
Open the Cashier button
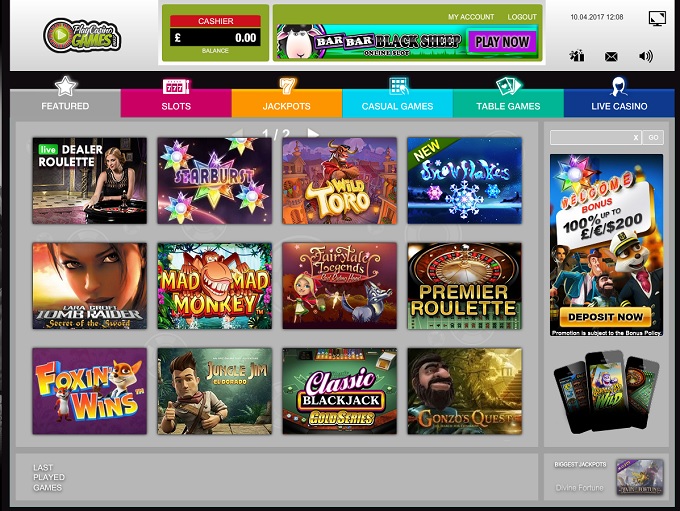click(x=216, y=21)
